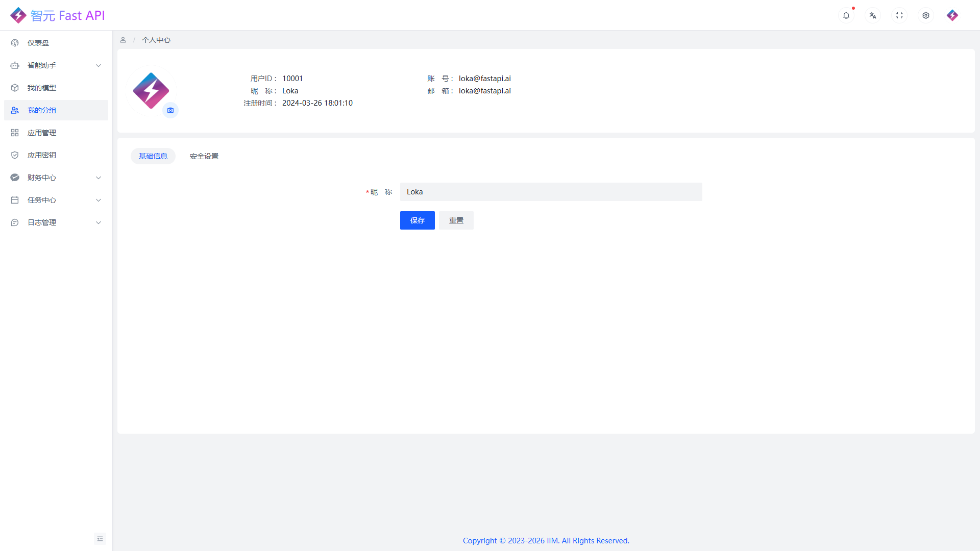Select the 基础信息 tab
Image resolution: width=980 pixels, height=551 pixels.
click(153, 156)
